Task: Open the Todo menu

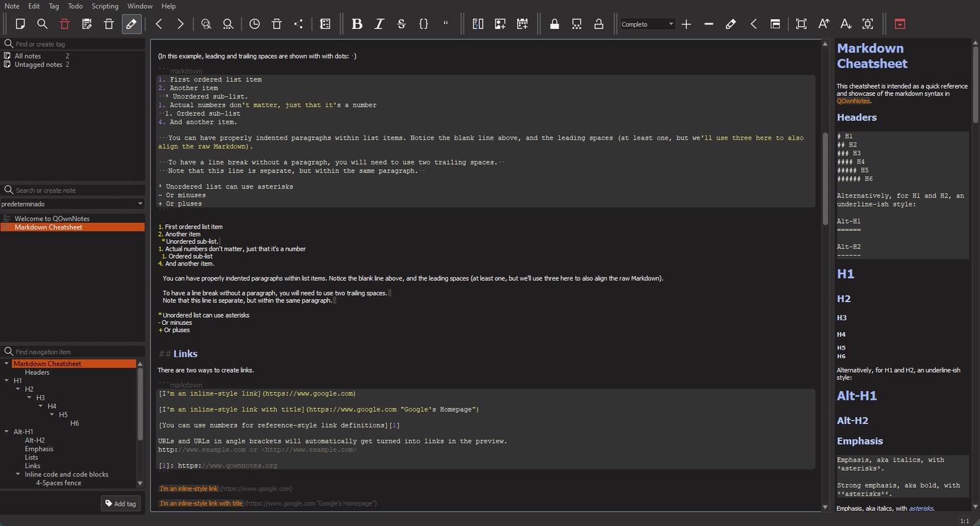Action: (75, 6)
